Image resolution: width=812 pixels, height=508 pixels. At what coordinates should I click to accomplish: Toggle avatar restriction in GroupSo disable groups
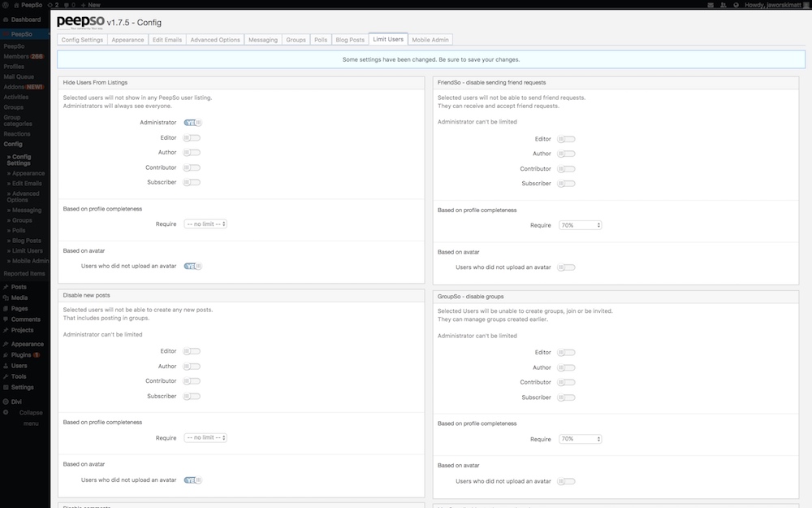pos(566,481)
